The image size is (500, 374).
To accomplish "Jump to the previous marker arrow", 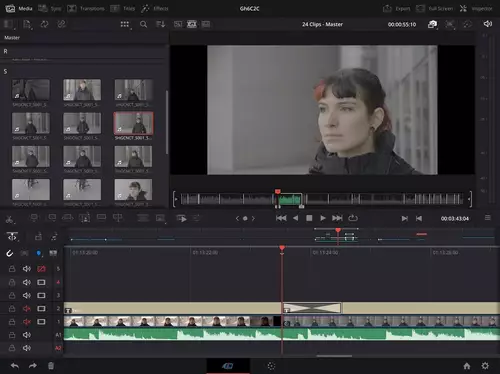I will point(237,218).
